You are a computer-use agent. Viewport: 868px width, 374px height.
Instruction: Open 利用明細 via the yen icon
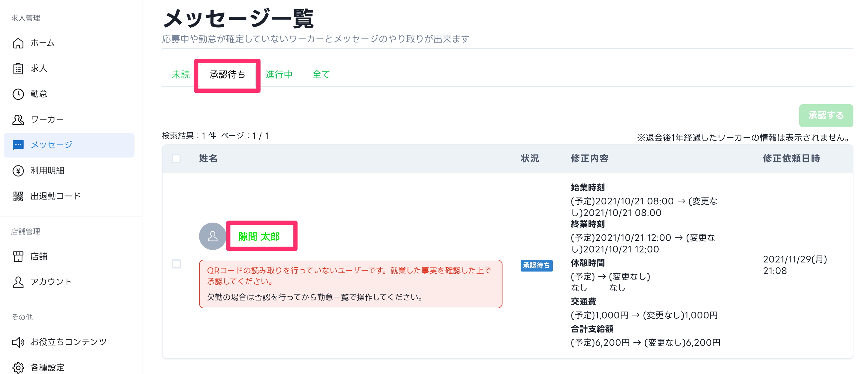(19, 171)
